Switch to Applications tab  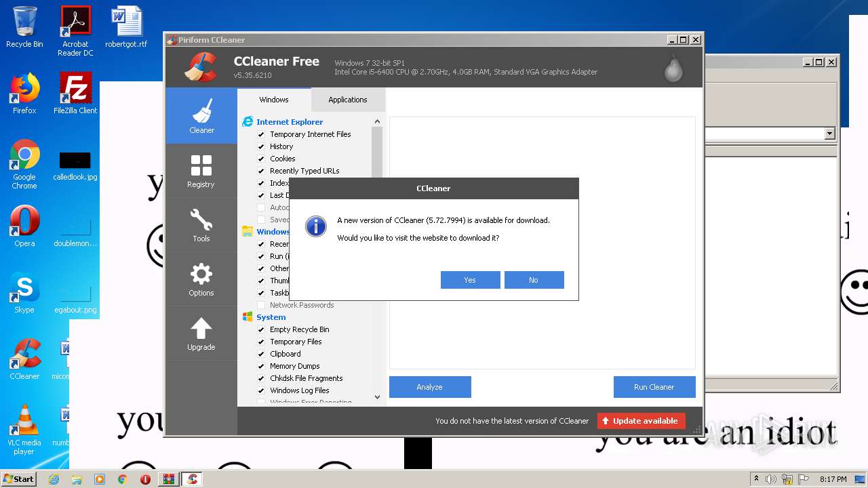(x=348, y=100)
